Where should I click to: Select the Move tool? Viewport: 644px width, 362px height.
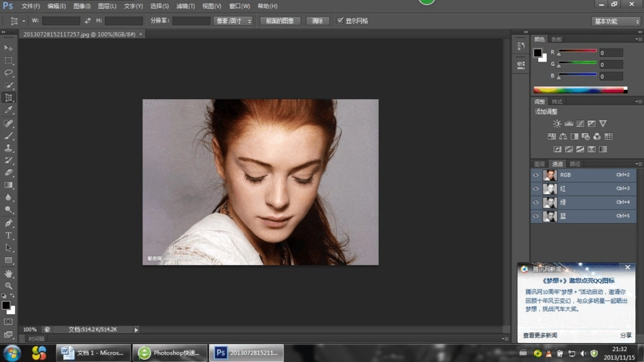click(x=9, y=48)
